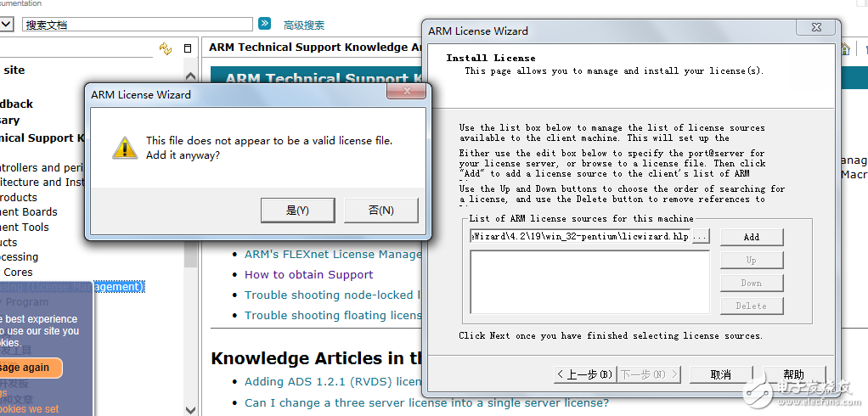
Task: Select 'ment Boards' entry in sidebar tree
Action: coord(29,212)
